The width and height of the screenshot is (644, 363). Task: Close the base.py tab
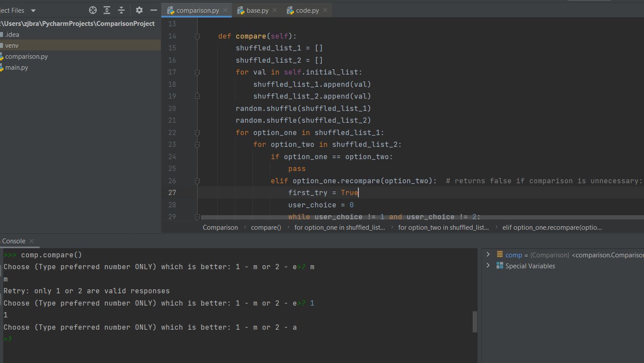click(x=275, y=10)
